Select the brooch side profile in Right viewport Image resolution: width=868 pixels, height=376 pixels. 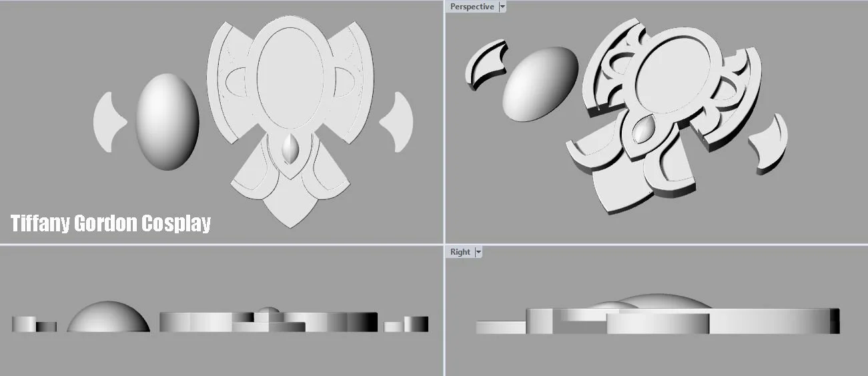(657, 315)
